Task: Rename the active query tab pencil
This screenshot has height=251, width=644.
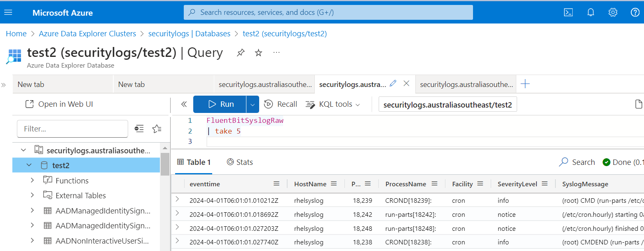Action: [393, 83]
